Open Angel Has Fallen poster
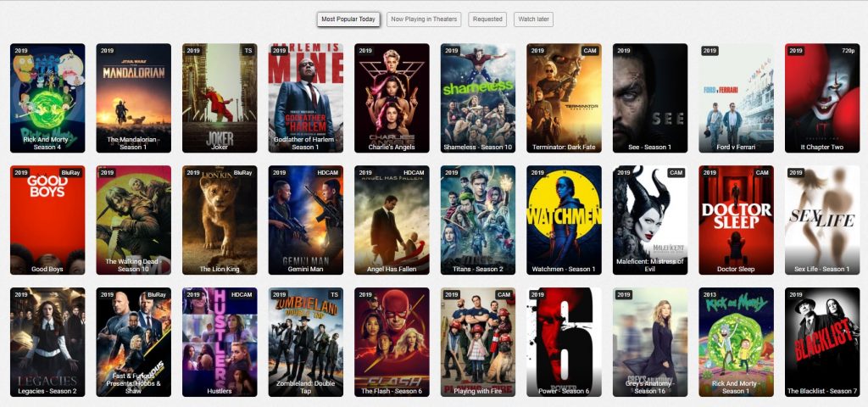The image size is (868, 407). (x=392, y=220)
